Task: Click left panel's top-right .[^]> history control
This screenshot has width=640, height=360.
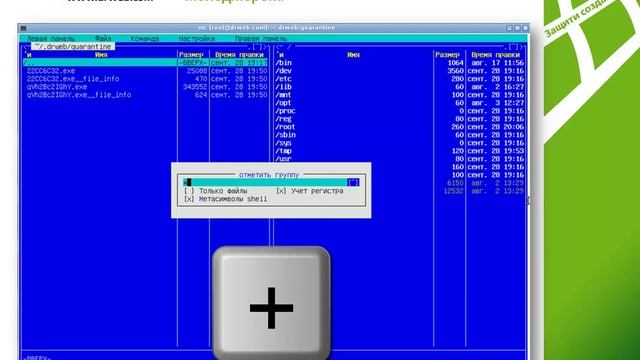Action: coord(257,47)
